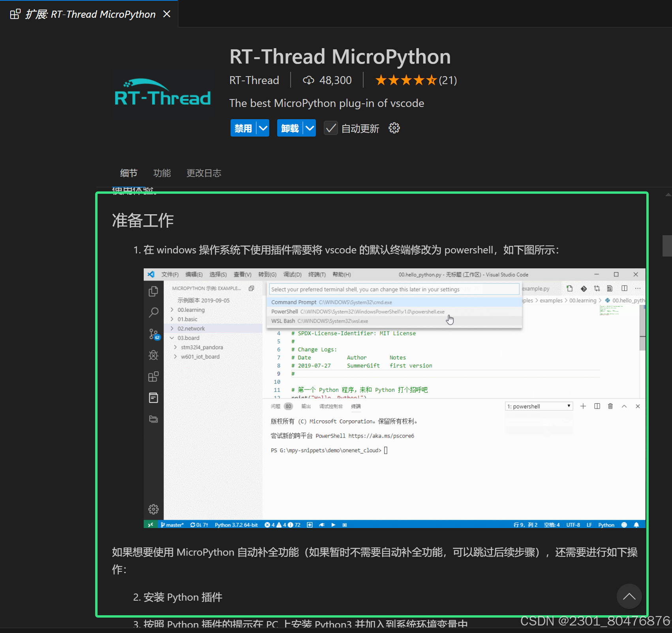672x633 pixels.
Task: Click more actions ellipsis in embedded editor toolbar
Action: pos(638,288)
